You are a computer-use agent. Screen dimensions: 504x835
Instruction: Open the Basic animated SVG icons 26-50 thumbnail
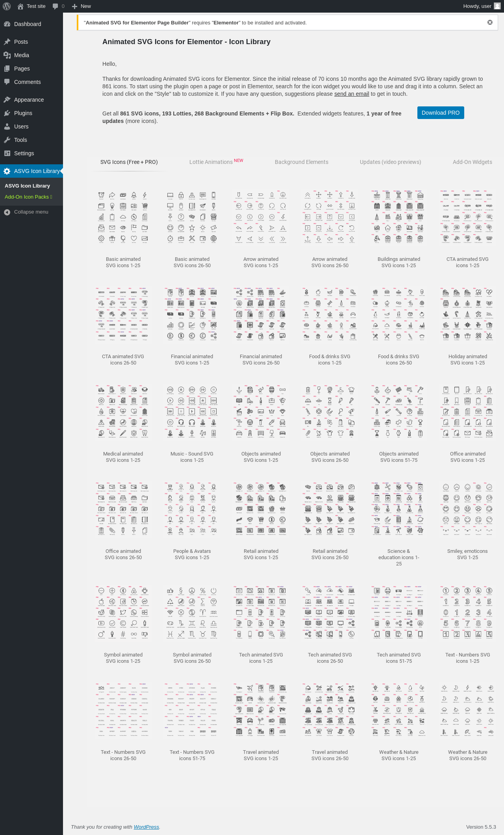pyautogui.click(x=192, y=217)
